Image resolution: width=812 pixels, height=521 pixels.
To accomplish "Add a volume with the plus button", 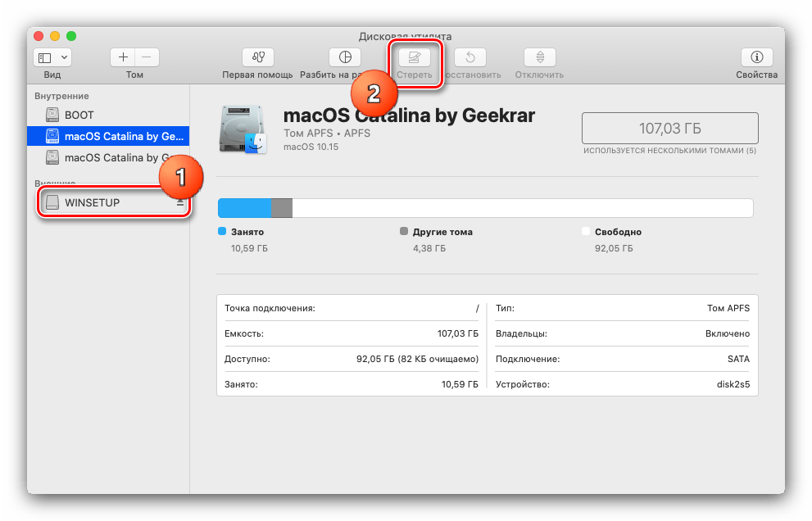I will 123,57.
